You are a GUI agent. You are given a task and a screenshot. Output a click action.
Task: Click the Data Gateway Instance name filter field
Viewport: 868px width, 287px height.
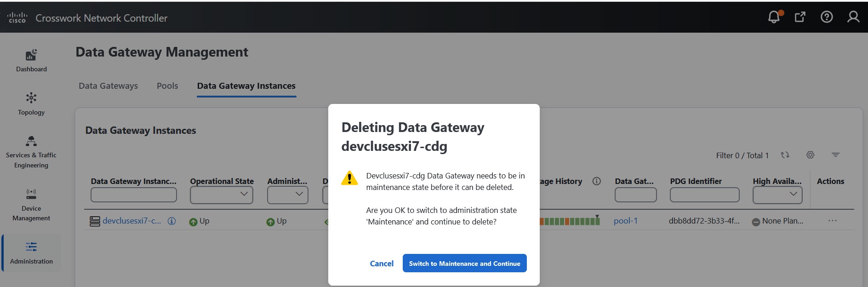(134, 195)
